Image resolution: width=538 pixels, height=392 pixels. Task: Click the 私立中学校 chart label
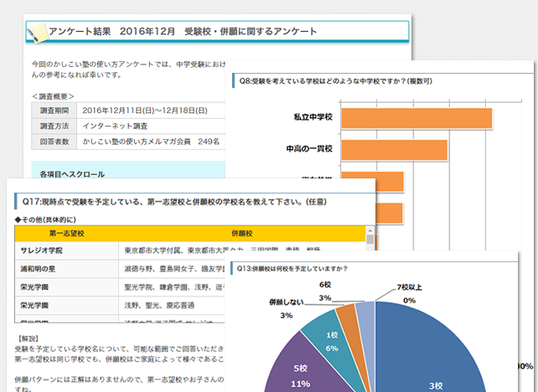[x=313, y=117]
